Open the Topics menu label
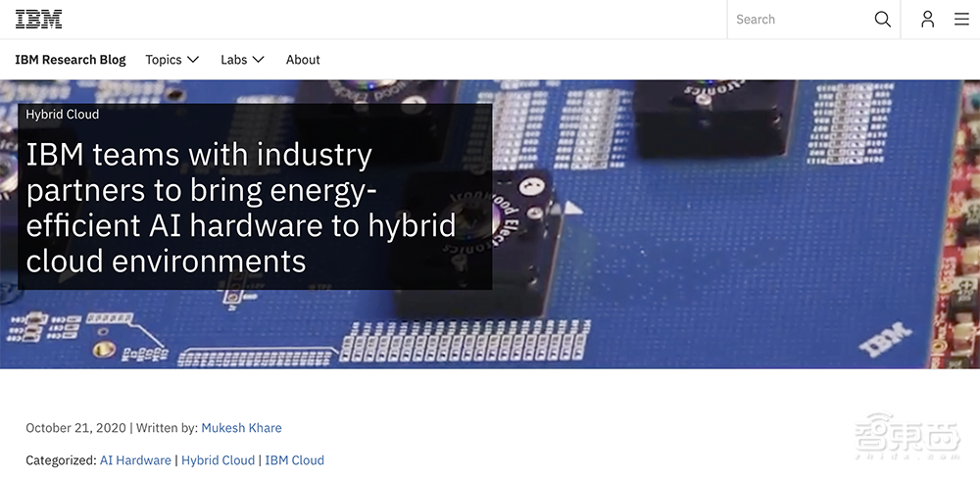 click(164, 60)
